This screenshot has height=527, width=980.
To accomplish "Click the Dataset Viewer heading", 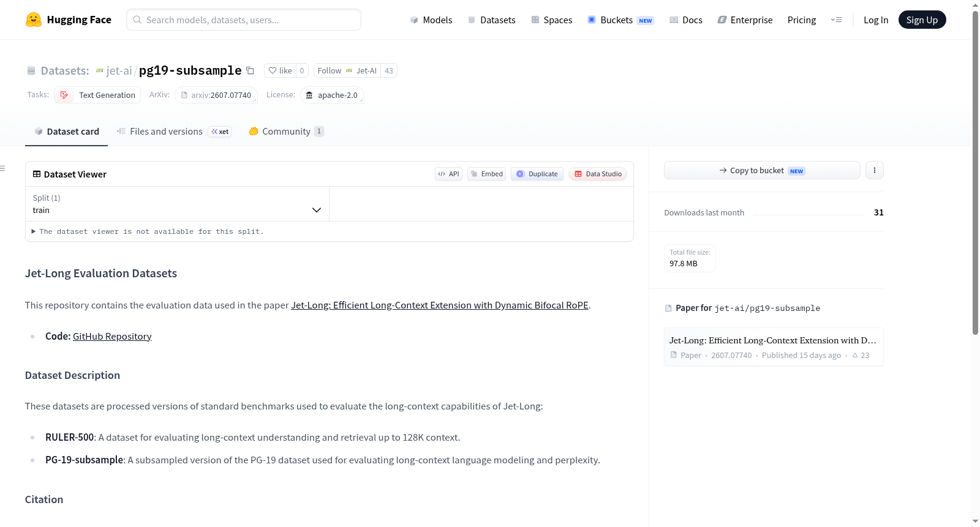I will [x=75, y=174].
